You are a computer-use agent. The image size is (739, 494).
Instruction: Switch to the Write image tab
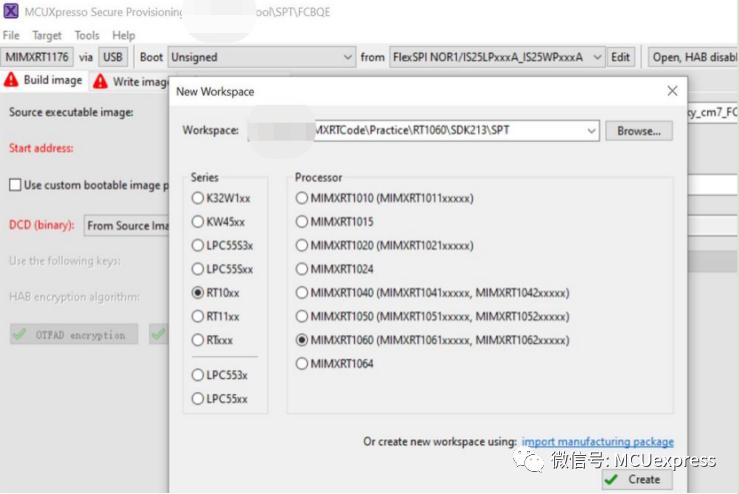click(131, 82)
